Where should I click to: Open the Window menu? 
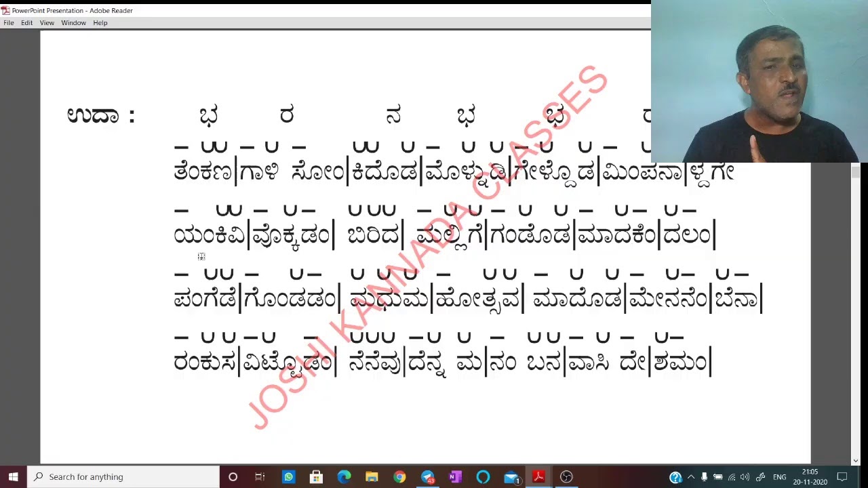coord(73,22)
